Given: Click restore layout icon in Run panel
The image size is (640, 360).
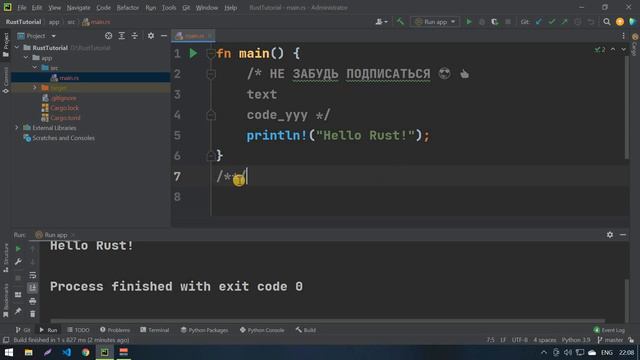Looking at the screenshot, I should tap(18, 294).
